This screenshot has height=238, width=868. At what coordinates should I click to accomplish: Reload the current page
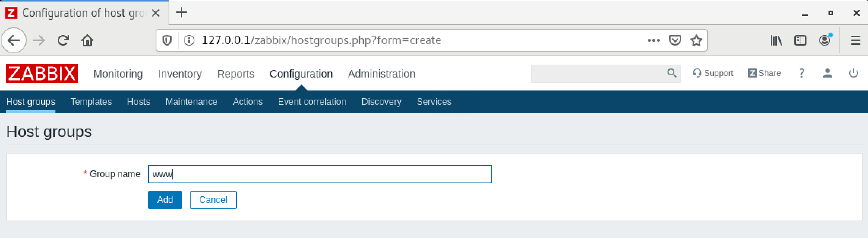click(x=63, y=40)
